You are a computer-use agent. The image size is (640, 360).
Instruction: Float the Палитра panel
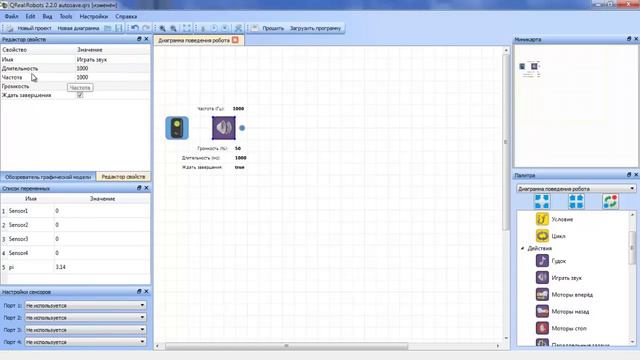click(629, 175)
